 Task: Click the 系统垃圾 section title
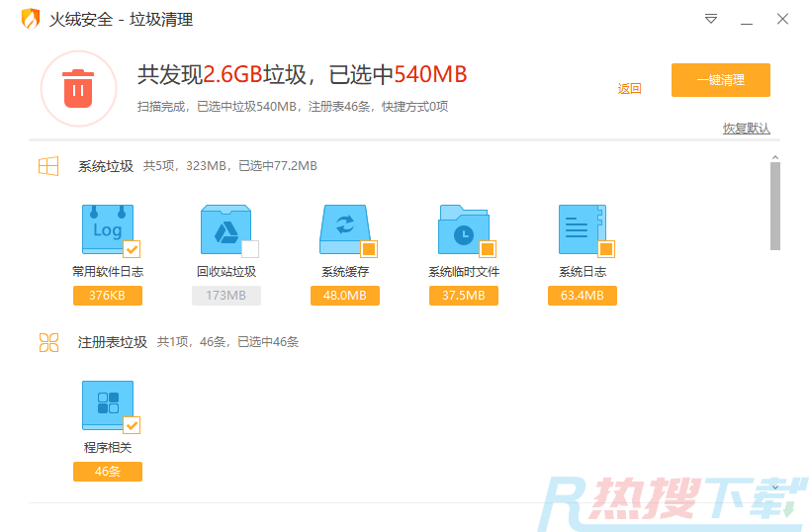click(x=106, y=166)
